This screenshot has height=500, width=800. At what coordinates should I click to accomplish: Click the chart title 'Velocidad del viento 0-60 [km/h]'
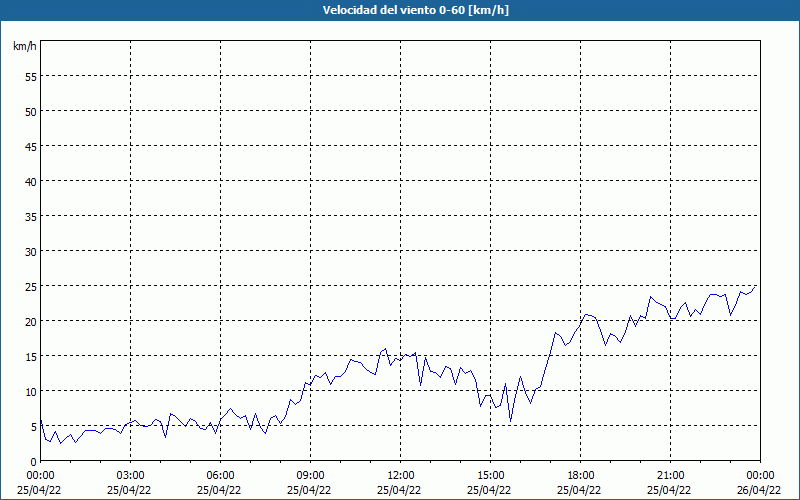coord(415,10)
